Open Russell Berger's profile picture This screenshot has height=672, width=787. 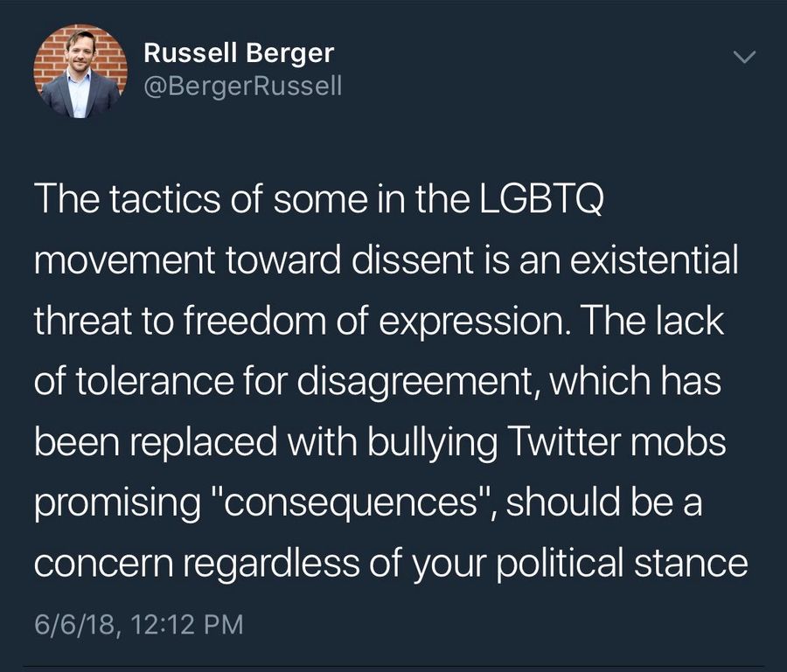coord(75,71)
